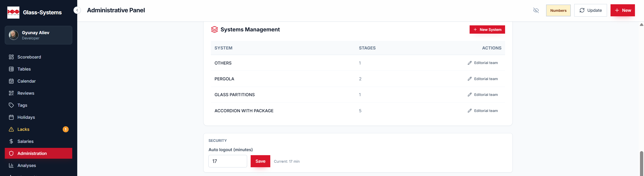Open the Lacks section
Viewport: 644px width, 176px height.
[39, 129]
